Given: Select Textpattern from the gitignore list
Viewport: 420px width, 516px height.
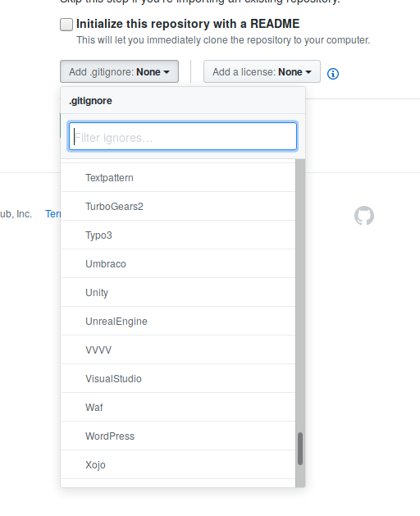Looking at the screenshot, I should (x=178, y=178).
